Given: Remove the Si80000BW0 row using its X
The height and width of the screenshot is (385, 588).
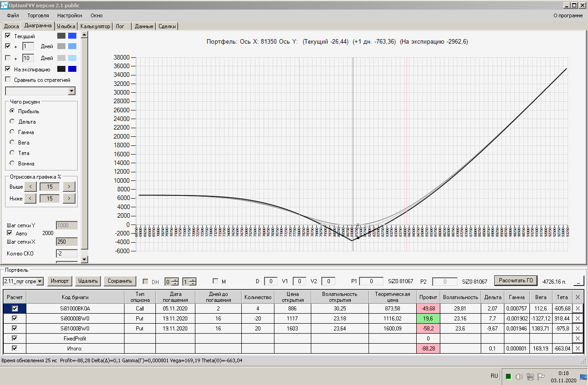Looking at the screenshot, I should coord(578,319).
